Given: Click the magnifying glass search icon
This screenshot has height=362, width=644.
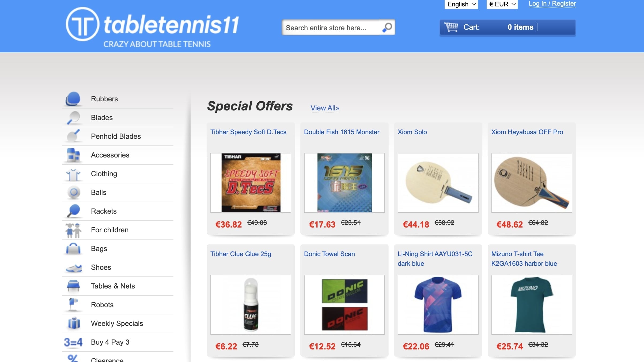Looking at the screenshot, I should point(387,27).
